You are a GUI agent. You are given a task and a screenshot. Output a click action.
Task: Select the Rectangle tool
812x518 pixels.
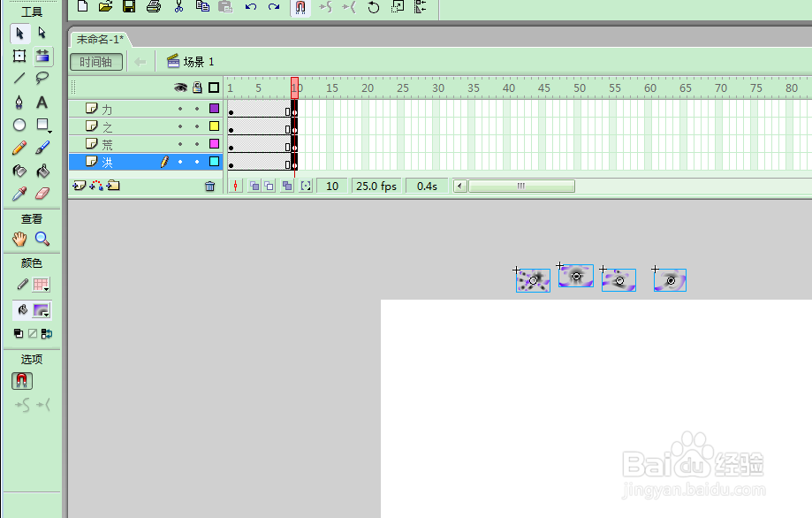coord(42,125)
